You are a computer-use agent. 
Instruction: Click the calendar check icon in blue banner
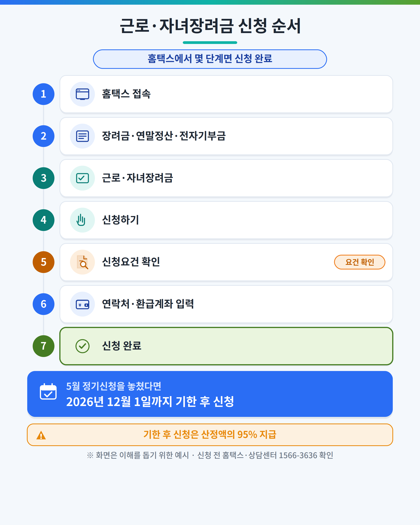click(48, 392)
